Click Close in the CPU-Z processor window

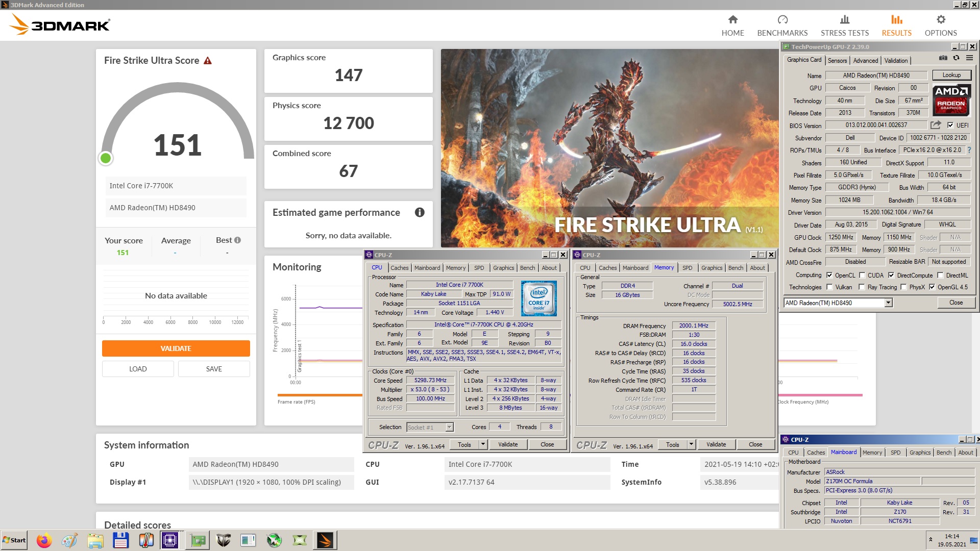tap(547, 444)
